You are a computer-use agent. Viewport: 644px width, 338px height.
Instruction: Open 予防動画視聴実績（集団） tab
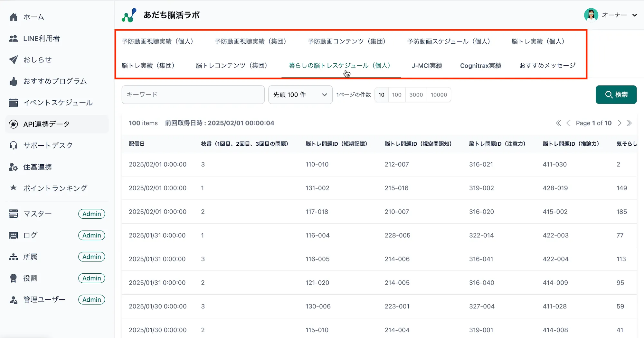pos(251,41)
